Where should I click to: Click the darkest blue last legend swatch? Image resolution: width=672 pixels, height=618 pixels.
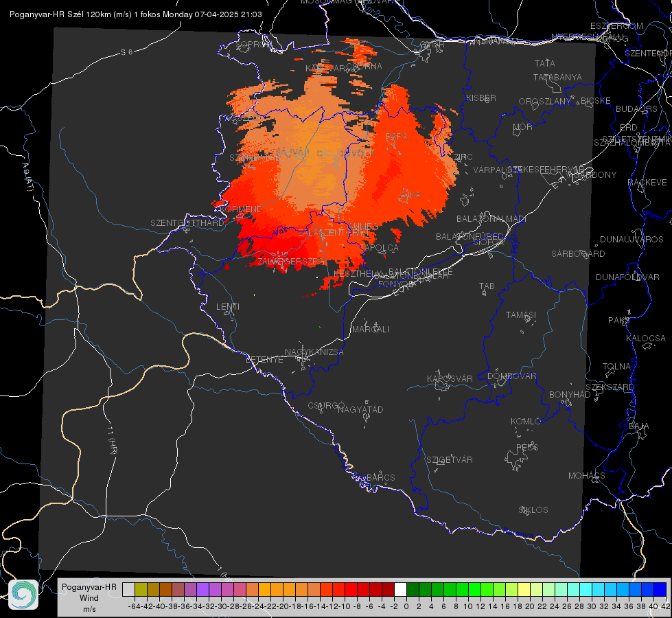660,589
